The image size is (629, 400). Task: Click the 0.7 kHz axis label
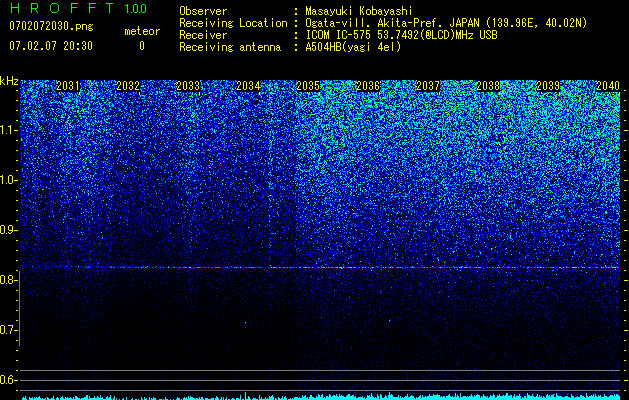click(x=6, y=330)
